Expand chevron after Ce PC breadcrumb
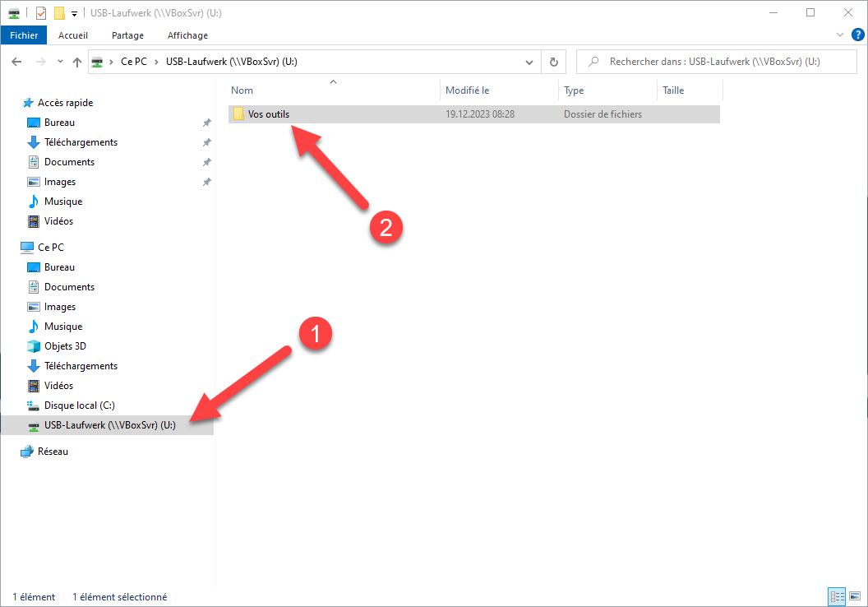The width and height of the screenshot is (868, 607). (x=156, y=62)
